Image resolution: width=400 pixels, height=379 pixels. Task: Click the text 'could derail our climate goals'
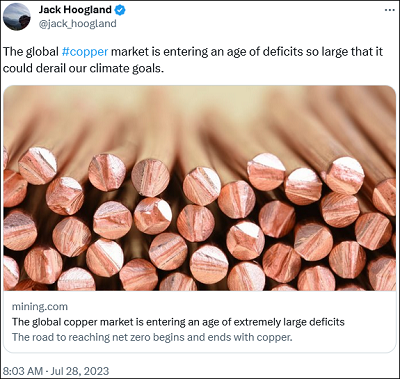[83, 68]
